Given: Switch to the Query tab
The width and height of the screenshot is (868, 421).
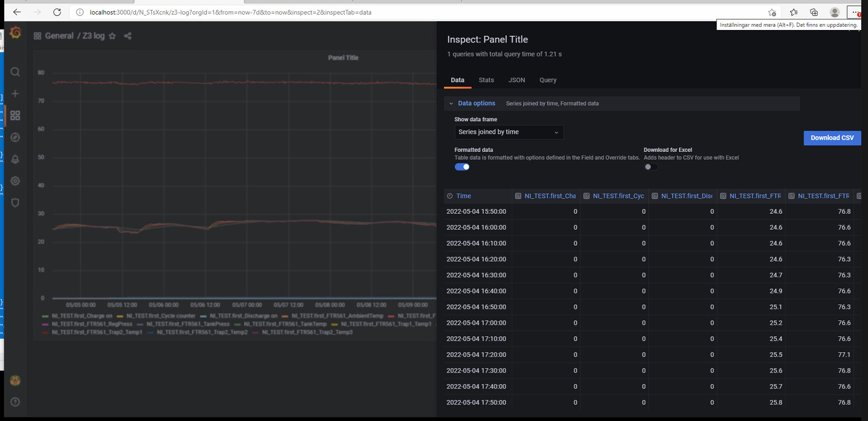Looking at the screenshot, I should point(548,80).
